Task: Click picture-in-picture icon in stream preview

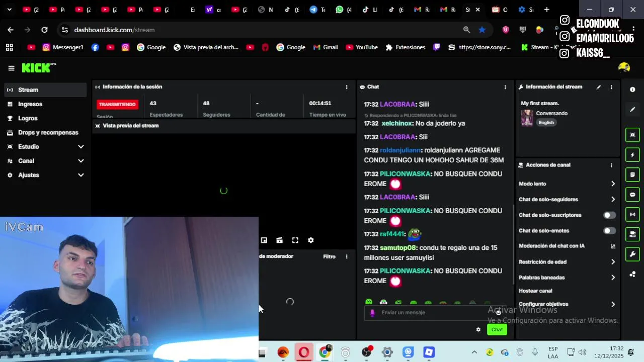Action: (x=264, y=240)
